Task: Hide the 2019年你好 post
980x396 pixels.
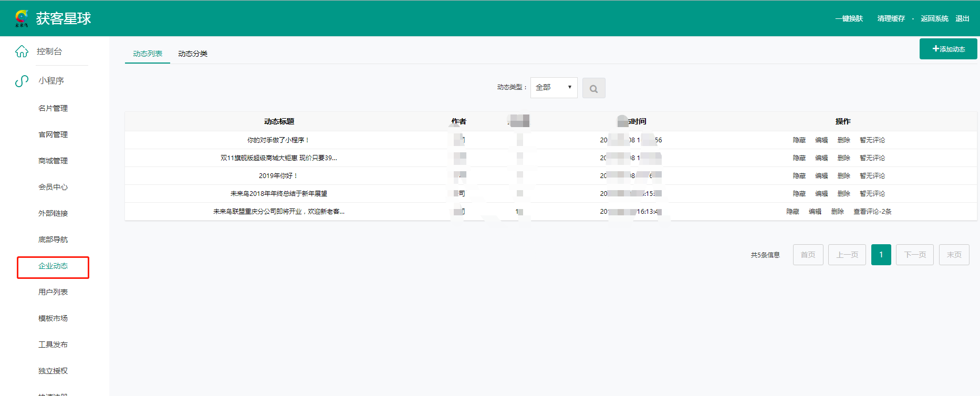Action: [799, 176]
